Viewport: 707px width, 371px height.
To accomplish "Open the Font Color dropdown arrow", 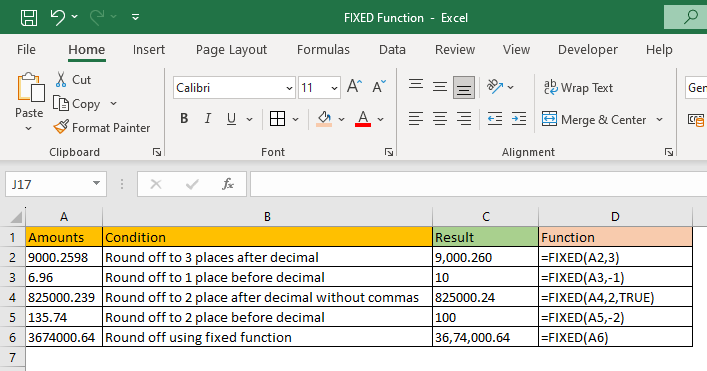I will [381, 119].
